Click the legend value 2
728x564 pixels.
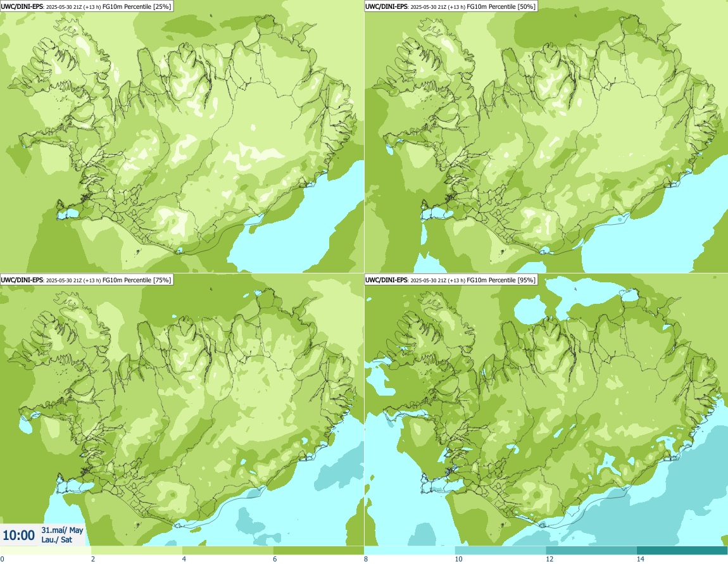93,559
